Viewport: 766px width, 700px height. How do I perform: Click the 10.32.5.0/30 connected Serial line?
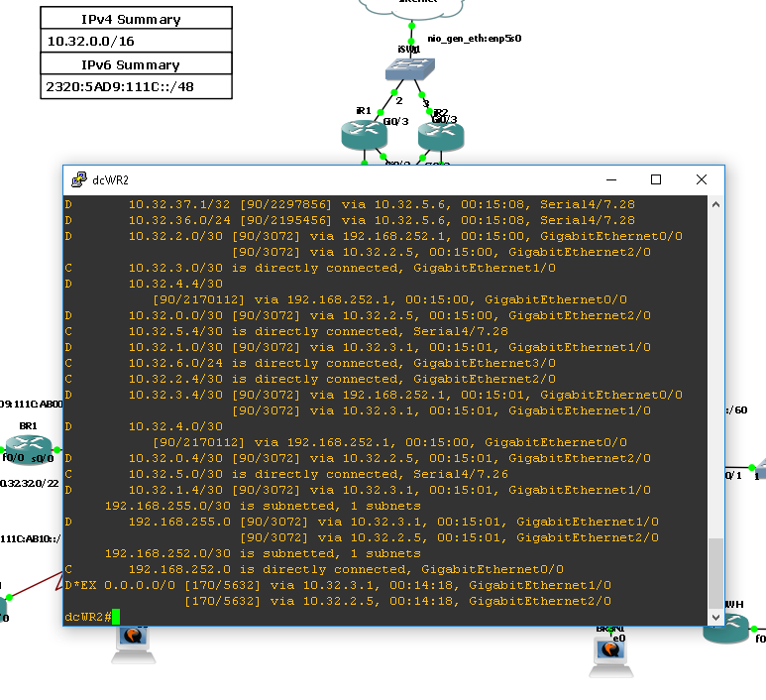[286, 474]
